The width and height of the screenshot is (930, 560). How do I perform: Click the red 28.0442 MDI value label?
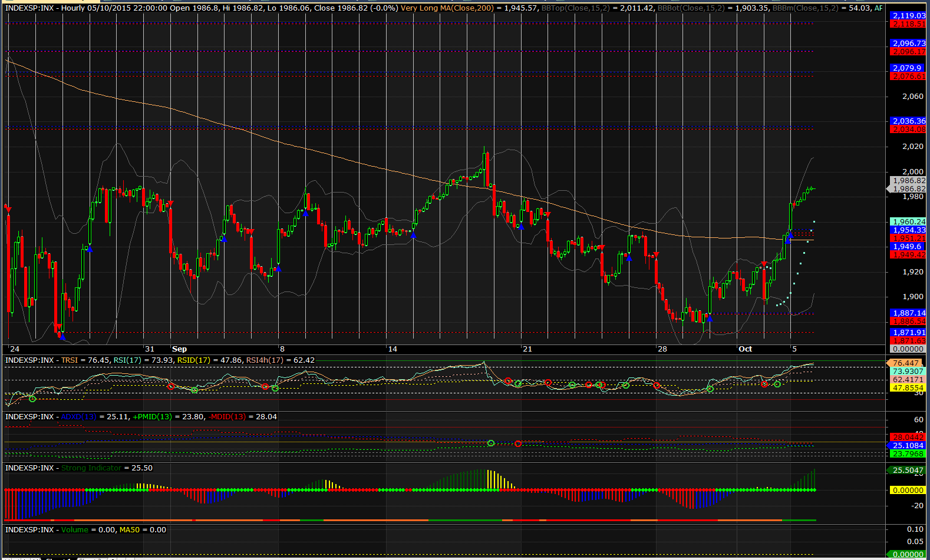coord(908,438)
